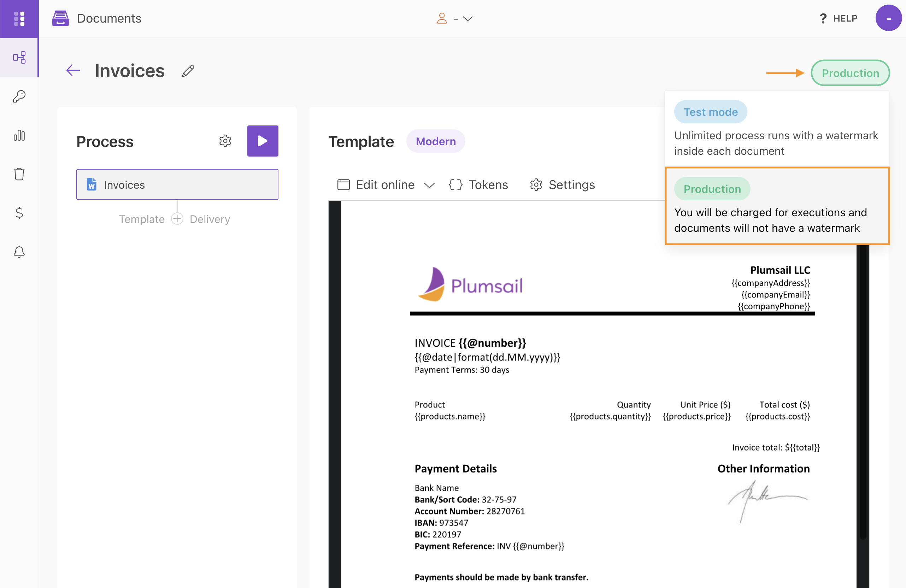The height and width of the screenshot is (588, 906).
Task: Click the Invoices page title
Action: point(129,71)
